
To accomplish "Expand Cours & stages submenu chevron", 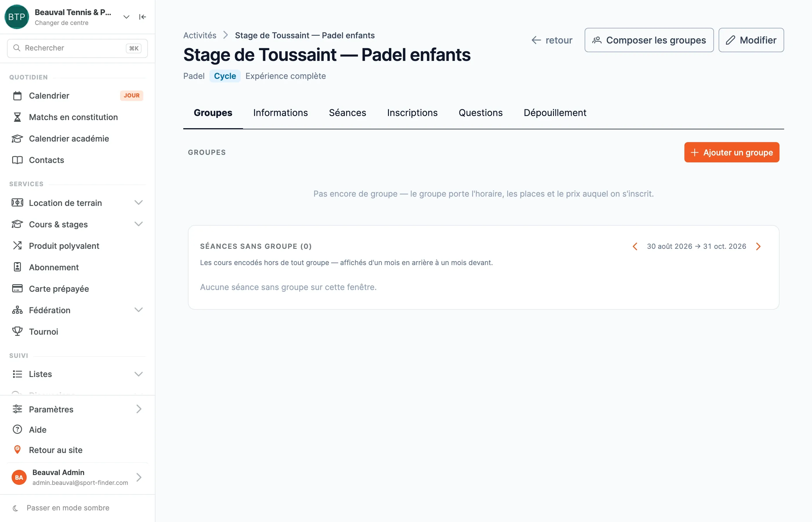I will [139, 224].
